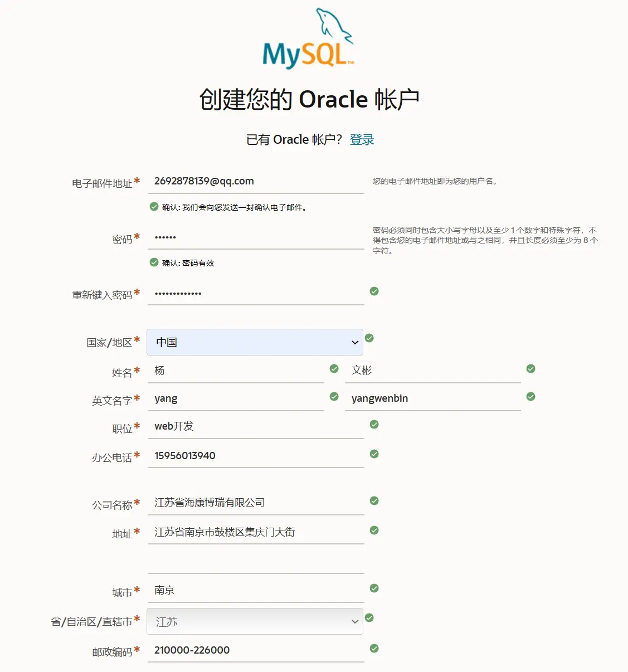
Task: Click the 办公电话 field with 15956013940
Action: pyautogui.click(x=256, y=456)
